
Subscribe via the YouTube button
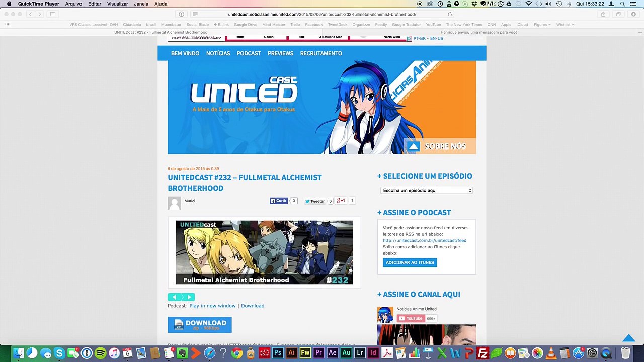(411, 318)
